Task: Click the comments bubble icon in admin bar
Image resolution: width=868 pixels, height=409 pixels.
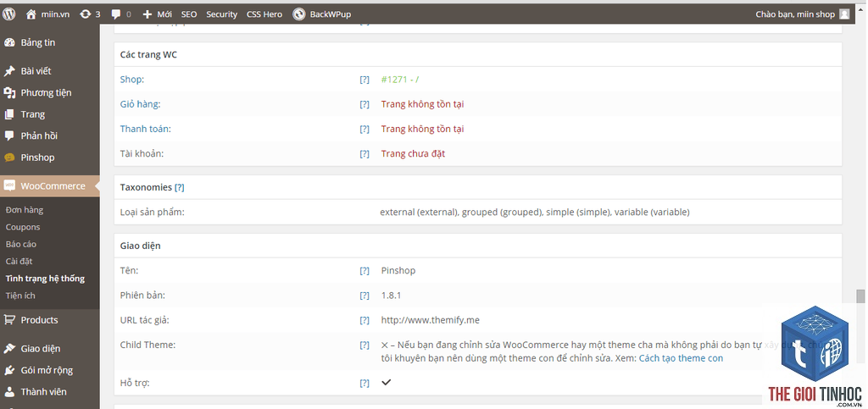Action: point(115,14)
